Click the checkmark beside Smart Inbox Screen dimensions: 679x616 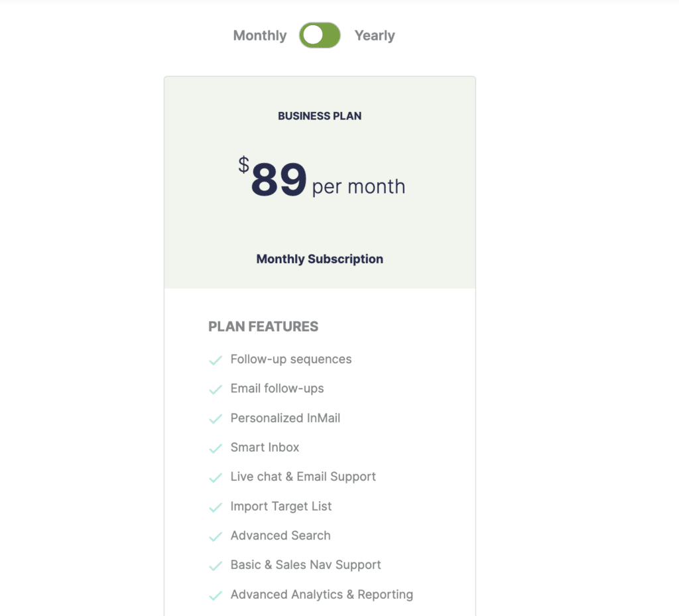tap(216, 448)
